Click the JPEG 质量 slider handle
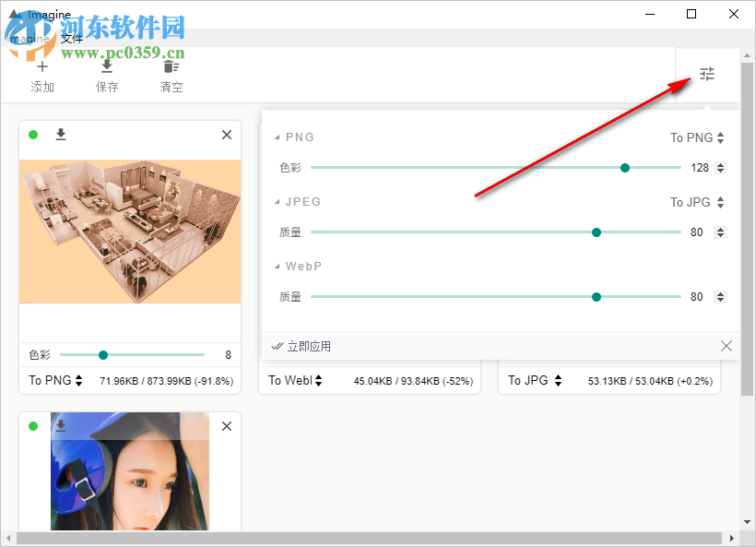Image resolution: width=756 pixels, height=547 pixels. tap(597, 232)
